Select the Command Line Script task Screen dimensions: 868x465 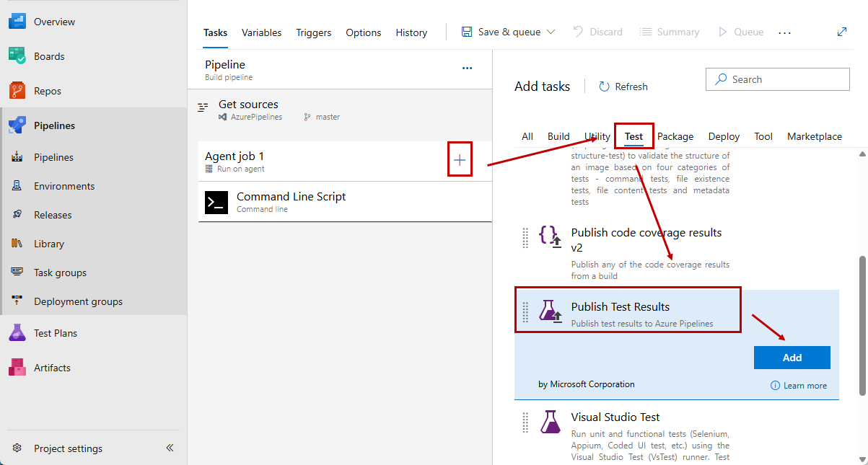click(x=345, y=202)
